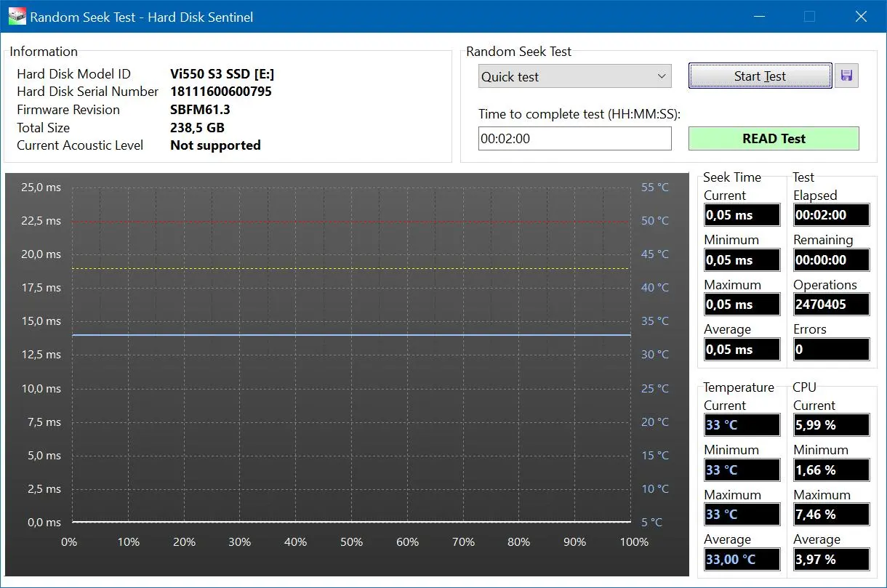This screenshot has width=887, height=588.
Task: Click the Not supported acoustic level text
Action: click(x=215, y=145)
